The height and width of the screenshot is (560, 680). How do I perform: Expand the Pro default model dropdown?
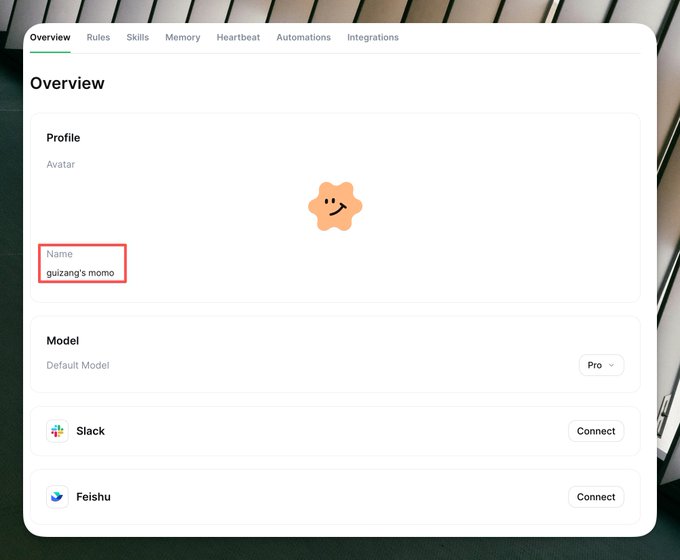[x=601, y=365]
